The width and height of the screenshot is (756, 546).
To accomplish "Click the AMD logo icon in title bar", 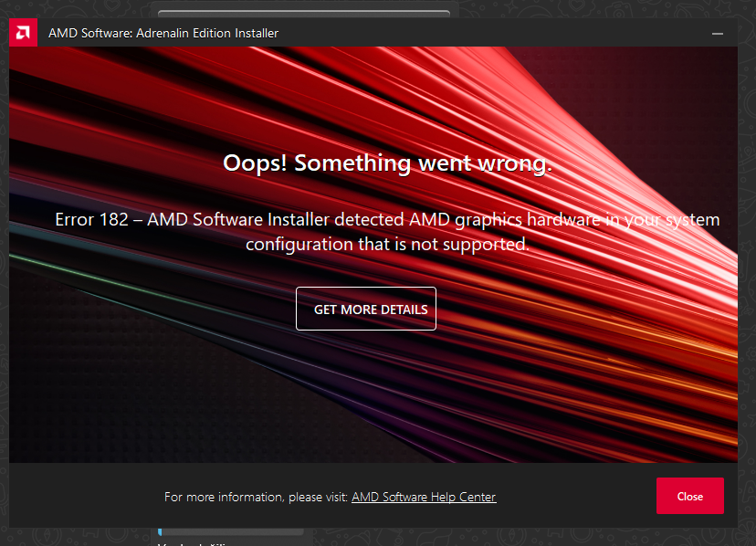I will pos(23,33).
